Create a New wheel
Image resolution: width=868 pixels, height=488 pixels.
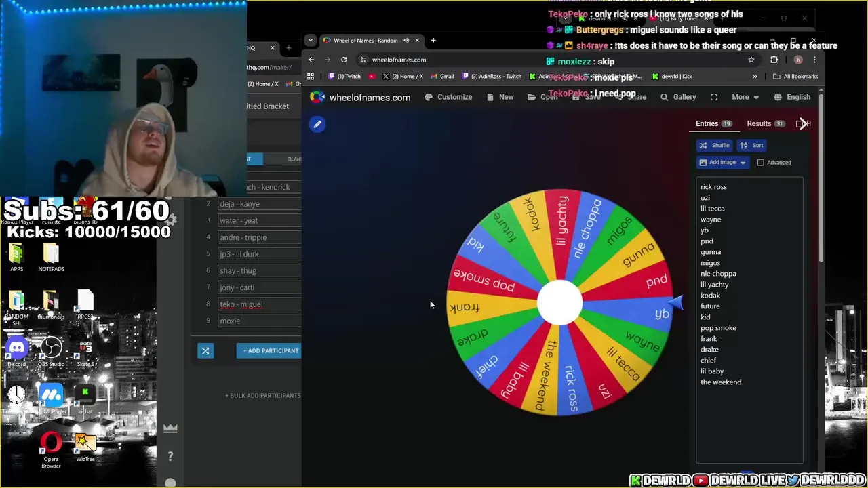500,97
